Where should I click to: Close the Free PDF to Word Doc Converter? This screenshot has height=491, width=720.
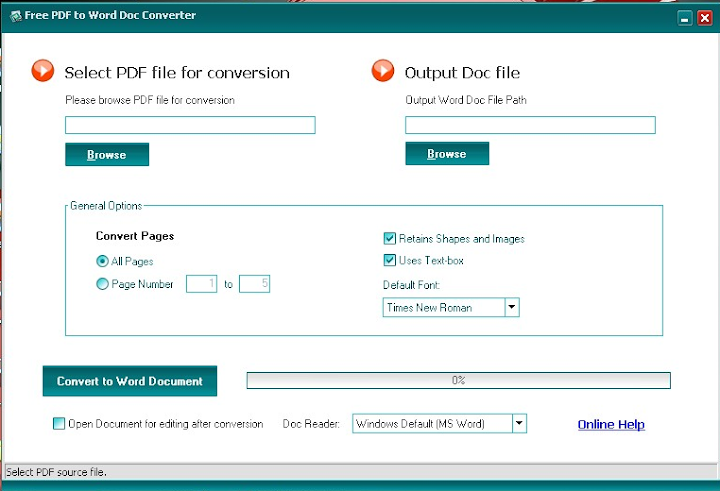pos(704,18)
